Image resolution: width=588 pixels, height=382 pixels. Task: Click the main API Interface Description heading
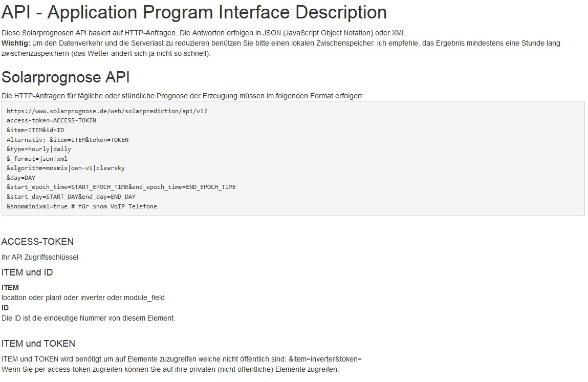click(x=194, y=12)
